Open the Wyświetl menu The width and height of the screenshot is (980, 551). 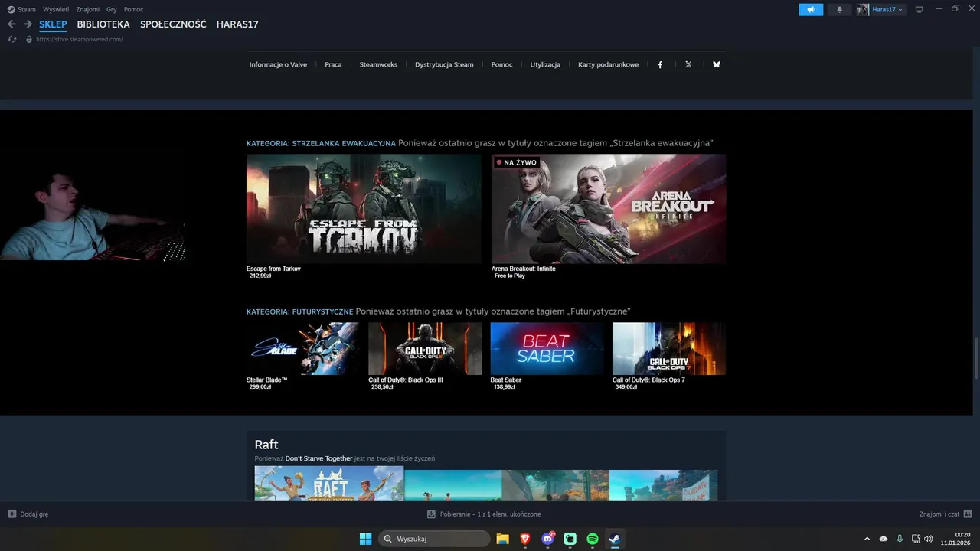(x=56, y=9)
